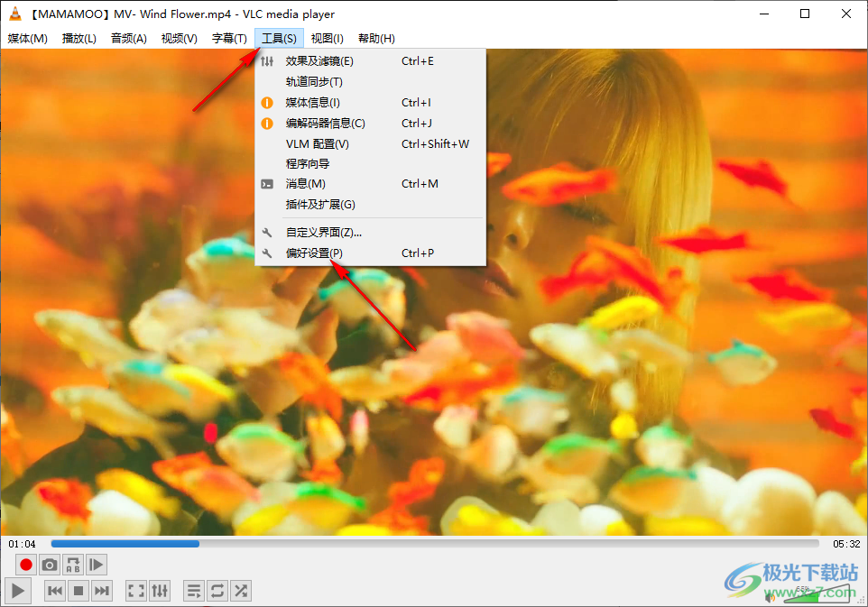
Task: Minimize the VLC window
Action: tap(764, 14)
